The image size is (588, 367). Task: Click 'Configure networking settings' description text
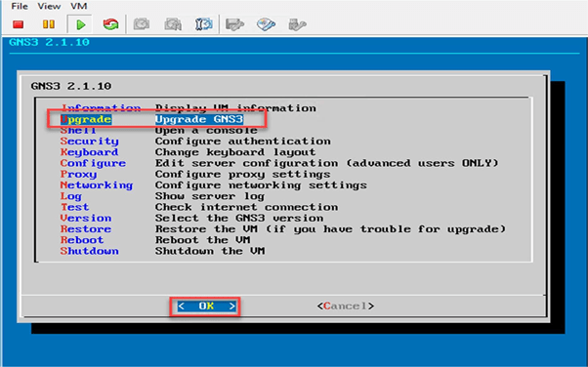(x=261, y=185)
